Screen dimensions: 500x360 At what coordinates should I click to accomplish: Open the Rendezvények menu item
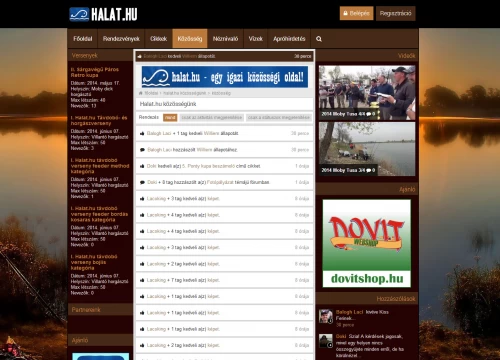point(121,39)
